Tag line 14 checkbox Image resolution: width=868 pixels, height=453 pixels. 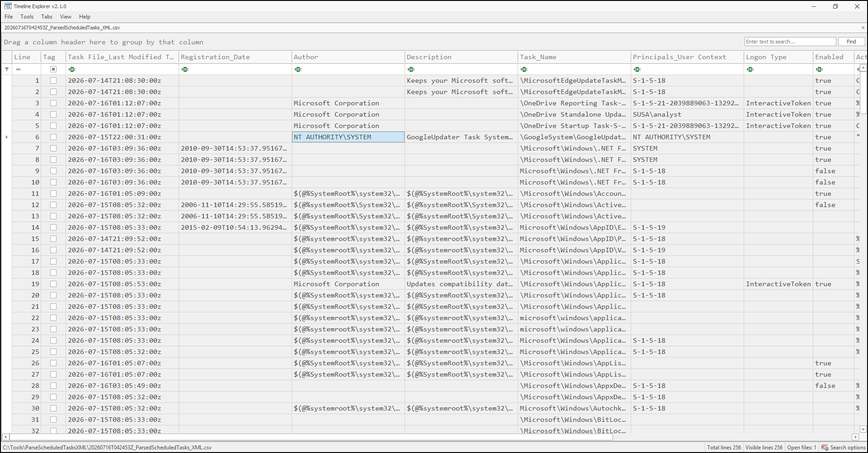click(53, 227)
